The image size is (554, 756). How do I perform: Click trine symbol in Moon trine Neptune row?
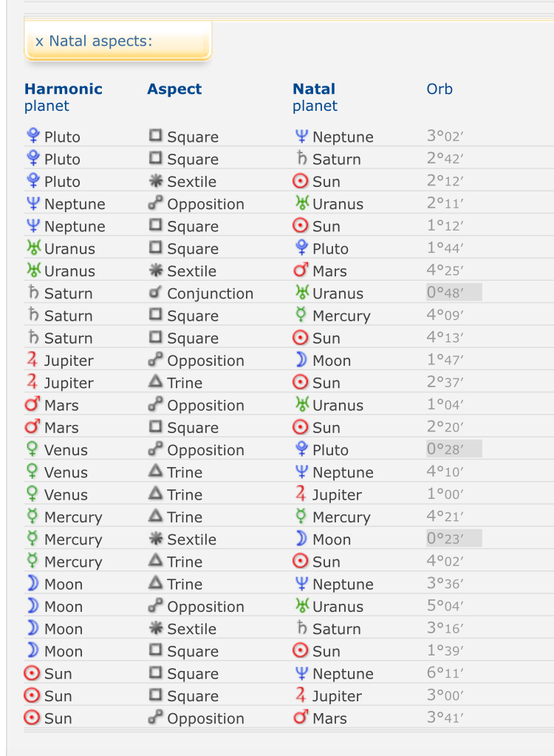pyautogui.click(x=155, y=584)
